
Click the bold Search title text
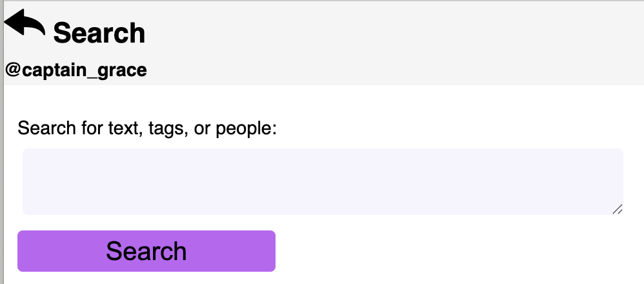coord(99,33)
